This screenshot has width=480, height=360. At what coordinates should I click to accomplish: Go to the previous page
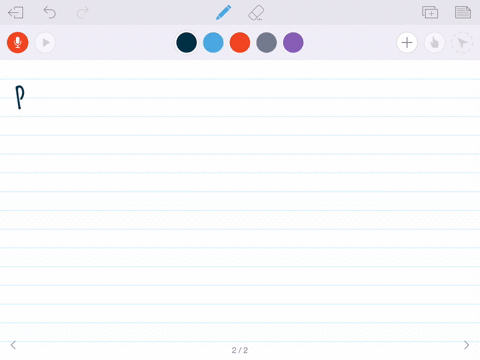click(13, 345)
